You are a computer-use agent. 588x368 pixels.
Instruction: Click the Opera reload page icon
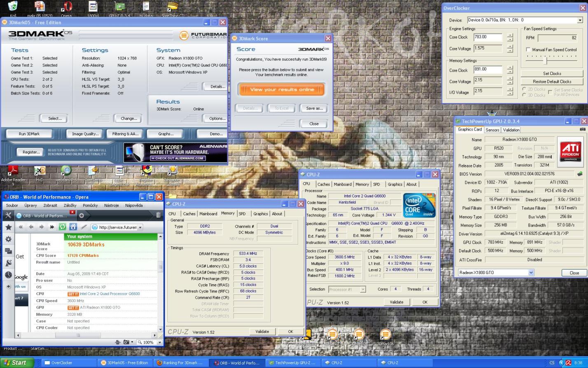coord(63,227)
